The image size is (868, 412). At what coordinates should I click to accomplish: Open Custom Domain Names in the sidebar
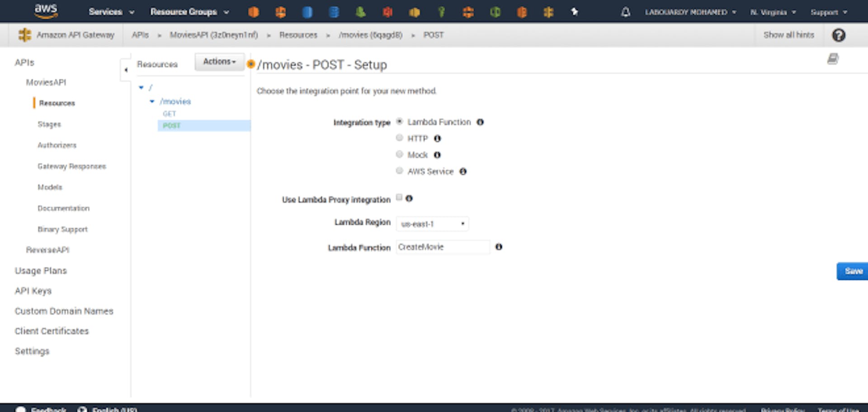(x=64, y=311)
